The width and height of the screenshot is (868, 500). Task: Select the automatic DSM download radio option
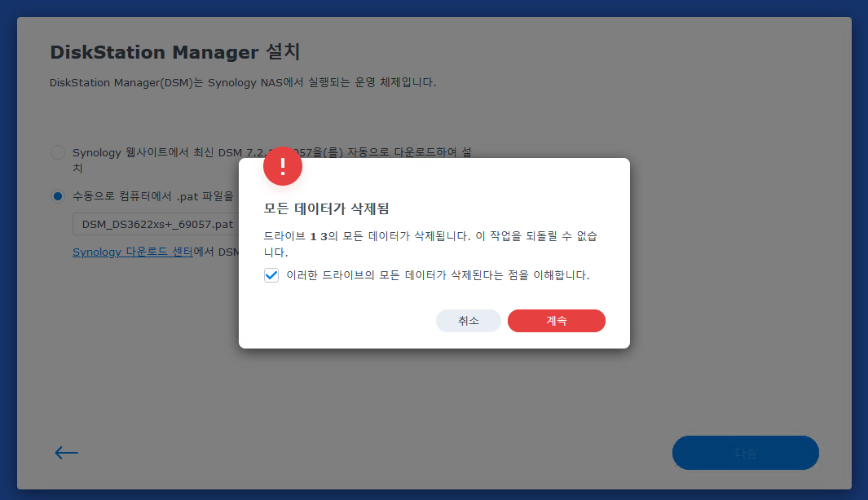[58, 152]
